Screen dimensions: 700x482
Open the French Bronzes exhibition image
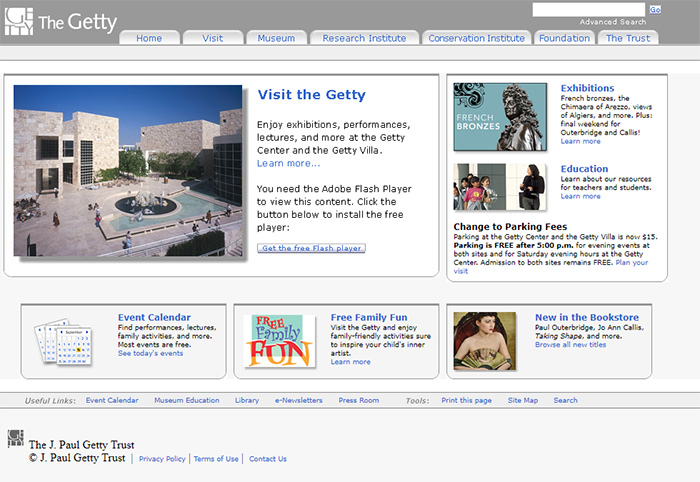(x=500, y=116)
